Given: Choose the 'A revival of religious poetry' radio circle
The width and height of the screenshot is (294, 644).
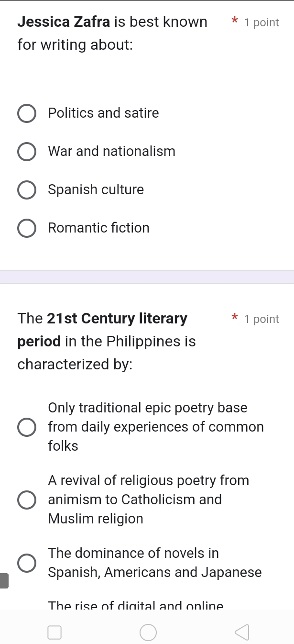Looking at the screenshot, I should coord(27,500).
